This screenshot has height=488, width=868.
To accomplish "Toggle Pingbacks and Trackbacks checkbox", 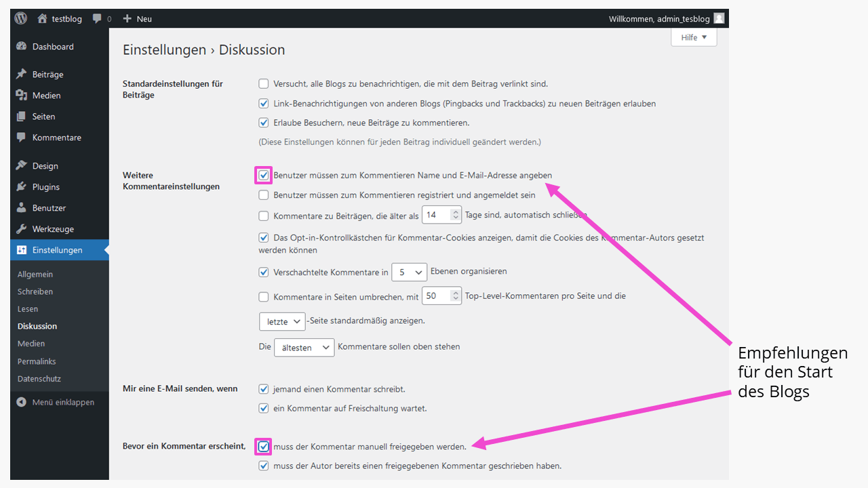I will [x=264, y=104].
